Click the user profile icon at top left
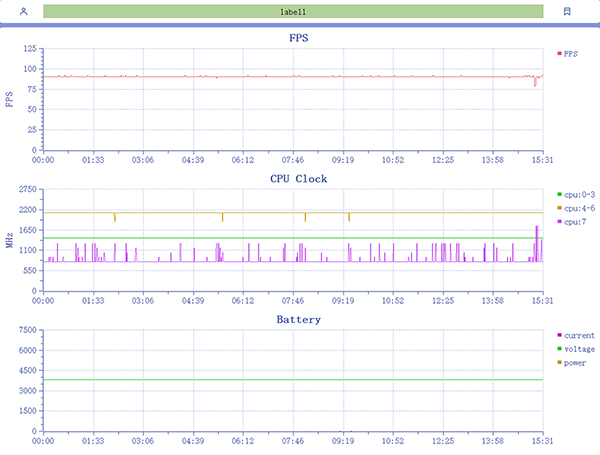This screenshot has width=600, height=455. 23,12
